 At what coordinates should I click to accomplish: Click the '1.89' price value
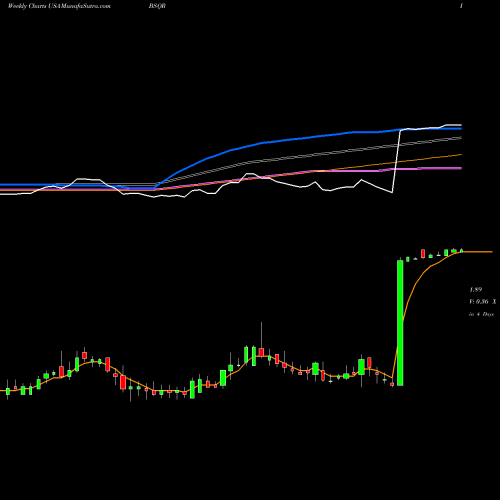pyautogui.click(x=476, y=290)
